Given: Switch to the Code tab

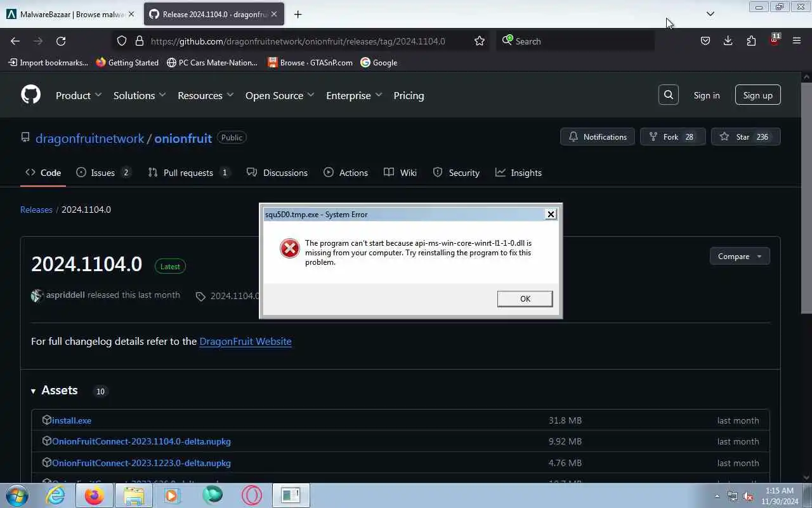Looking at the screenshot, I should (43, 173).
